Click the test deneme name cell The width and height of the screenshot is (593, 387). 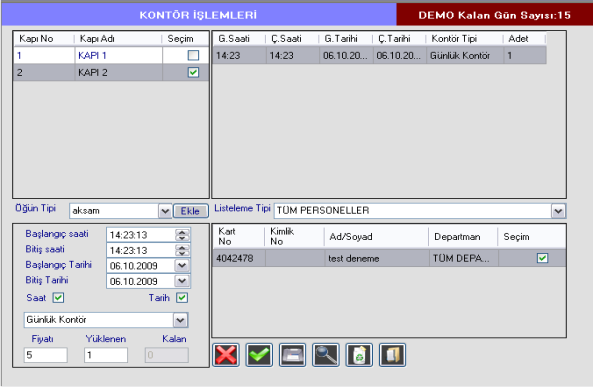[377, 258]
